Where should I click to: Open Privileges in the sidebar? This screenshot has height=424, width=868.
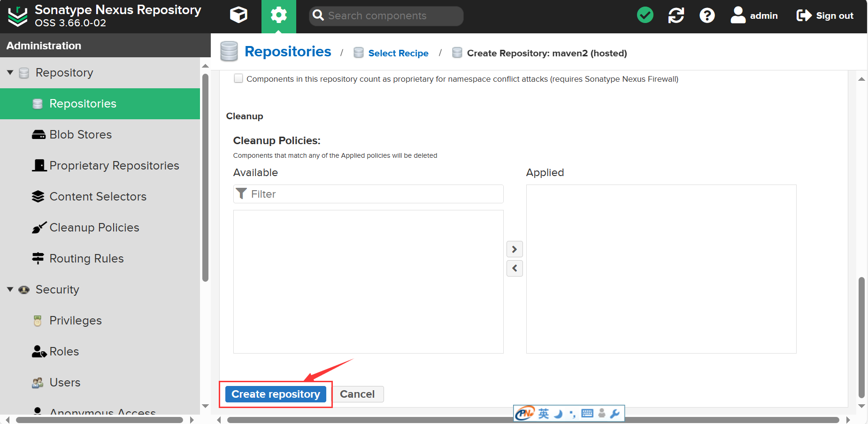click(100, 321)
